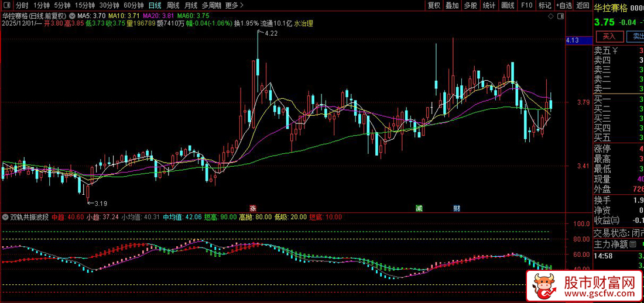Image resolution: width=644 pixels, height=303 pixels.
Task: Select the 5分钟 period tab
Action: 62,5
